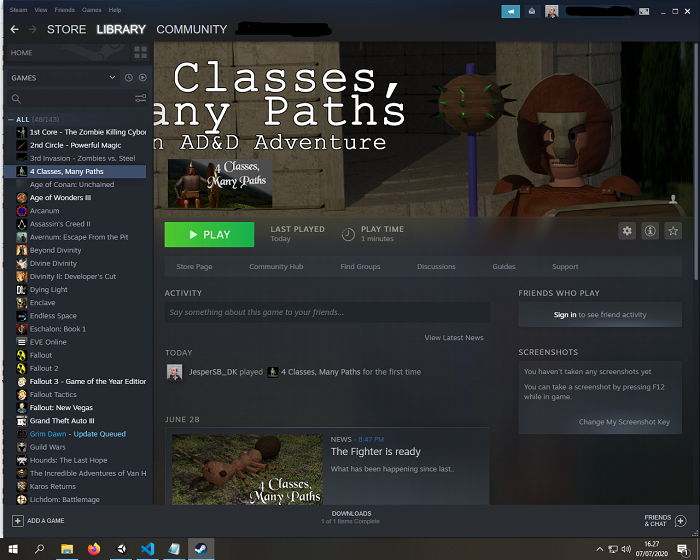Click JesperSB_DK username in activity feed
Image resolution: width=700 pixels, height=560 pixels.
212,372
